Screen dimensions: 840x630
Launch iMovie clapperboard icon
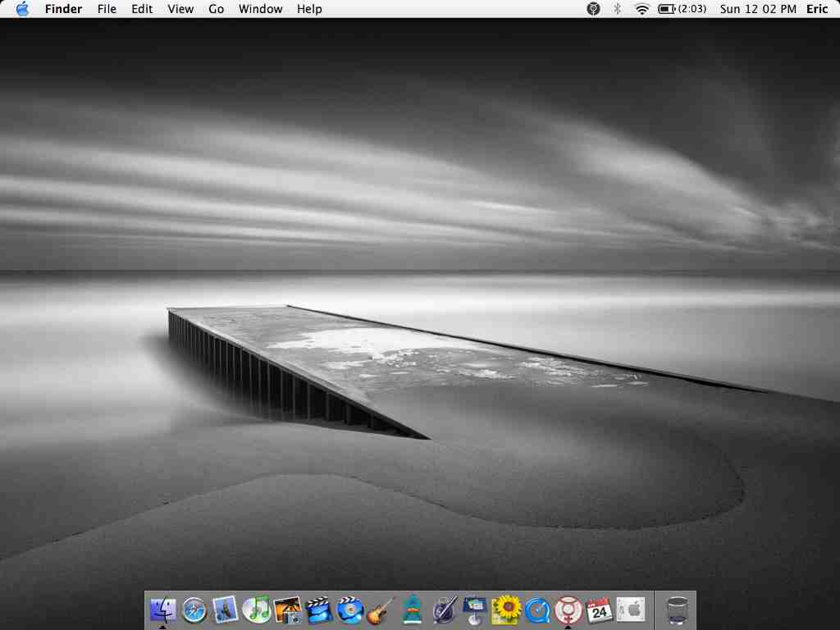click(319, 610)
